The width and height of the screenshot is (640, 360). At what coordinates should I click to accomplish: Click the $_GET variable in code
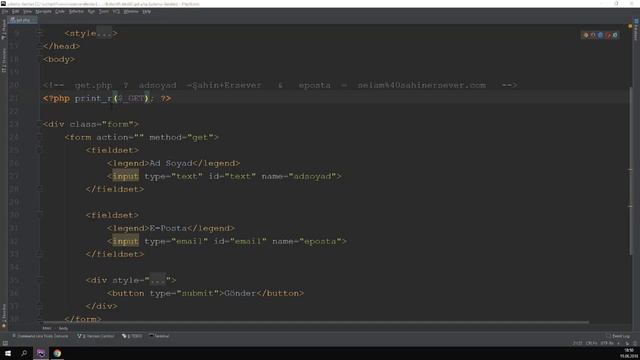point(131,98)
